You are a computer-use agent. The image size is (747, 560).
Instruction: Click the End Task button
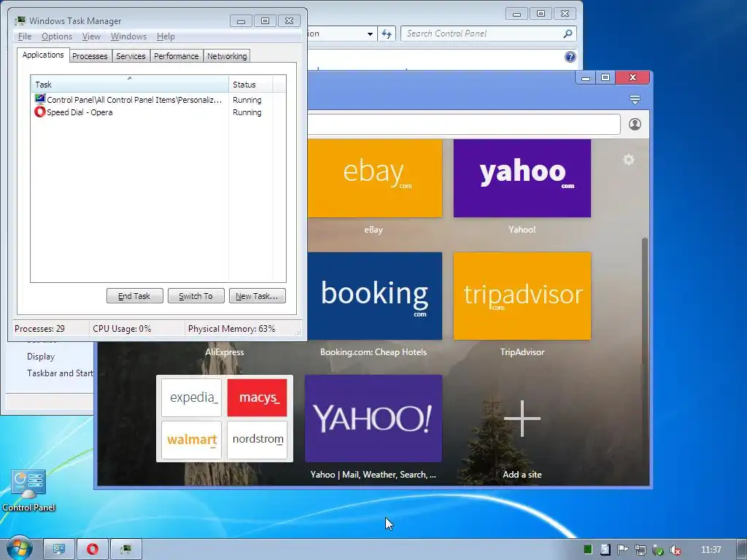[x=135, y=296]
